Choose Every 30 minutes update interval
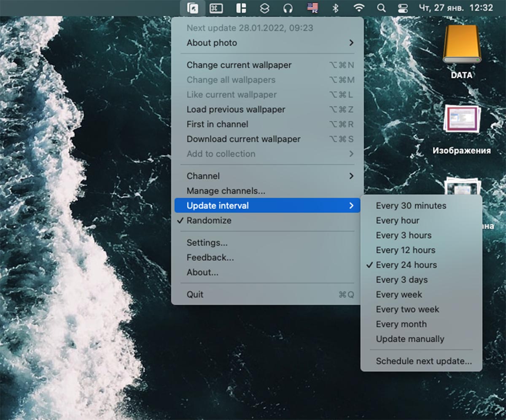This screenshot has height=420, width=506. 411,206
